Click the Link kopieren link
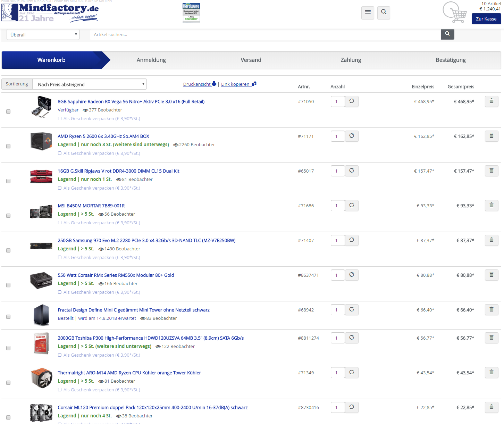 point(239,84)
